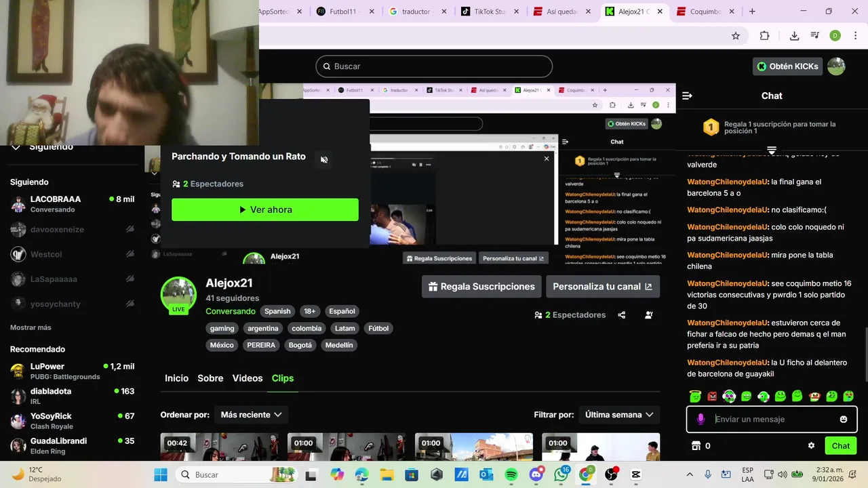Open the user profile avatar menu
Image resolution: width=868 pixels, height=488 pixels.
(836, 66)
